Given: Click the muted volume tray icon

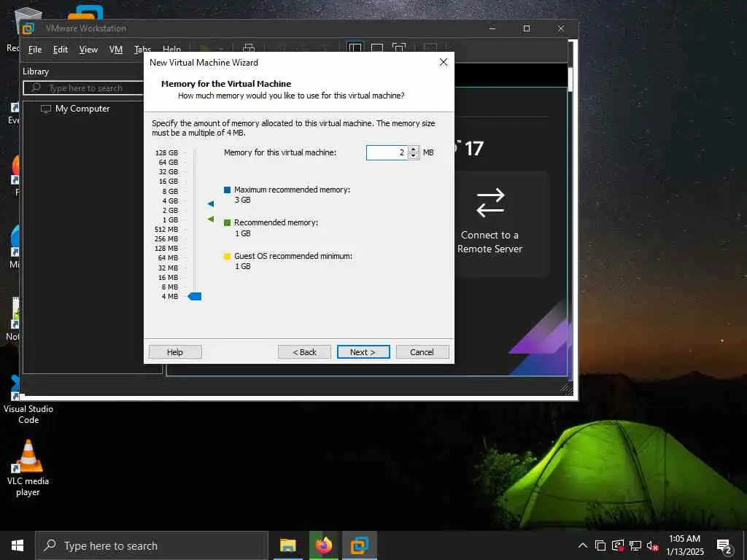Looking at the screenshot, I should (x=652, y=545).
